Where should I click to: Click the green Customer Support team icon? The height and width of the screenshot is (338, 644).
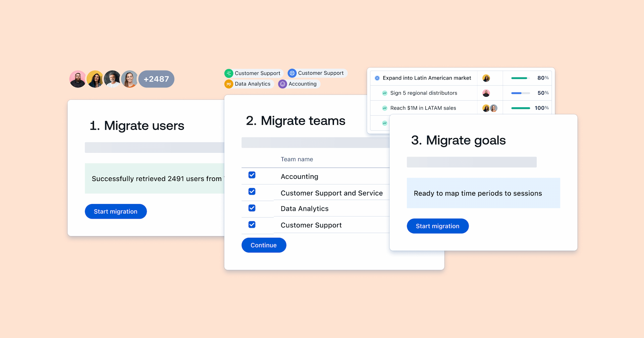click(x=229, y=73)
